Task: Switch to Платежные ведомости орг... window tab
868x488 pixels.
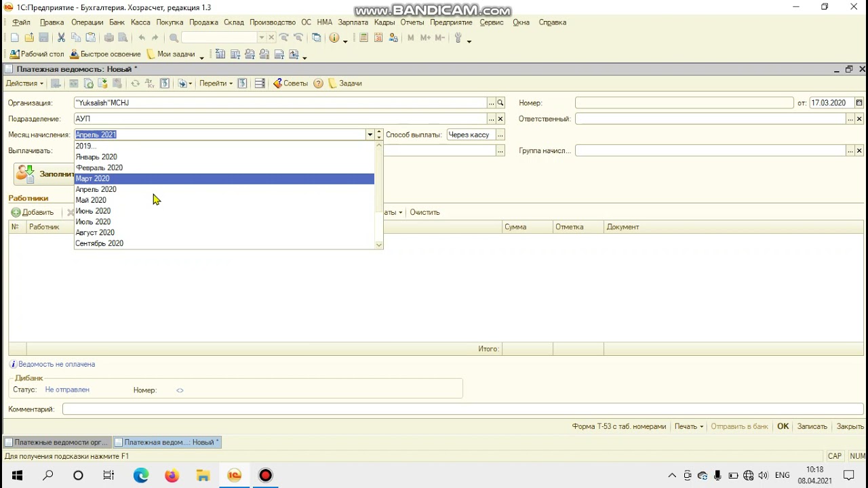Action: tap(56, 442)
